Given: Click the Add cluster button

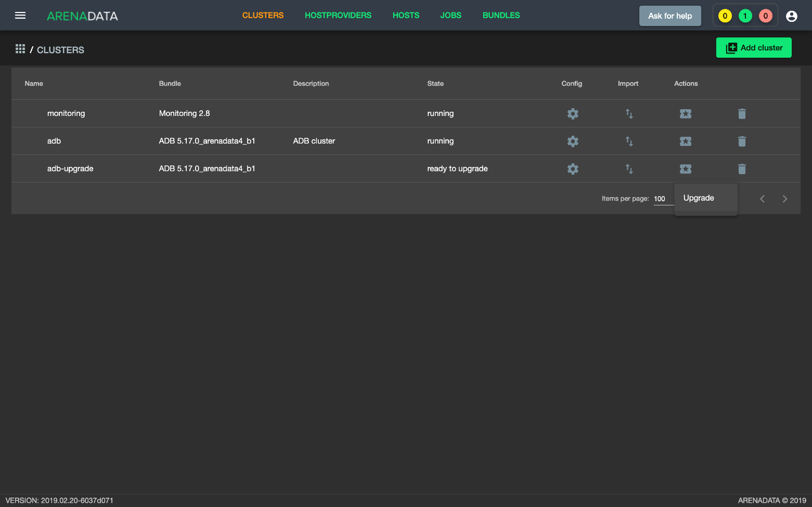Looking at the screenshot, I should coord(754,48).
